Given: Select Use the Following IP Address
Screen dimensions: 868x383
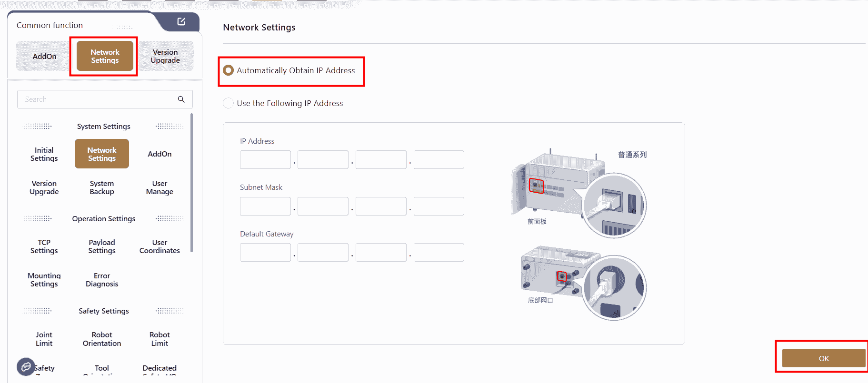Looking at the screenshot, I should tap(229, 103).
